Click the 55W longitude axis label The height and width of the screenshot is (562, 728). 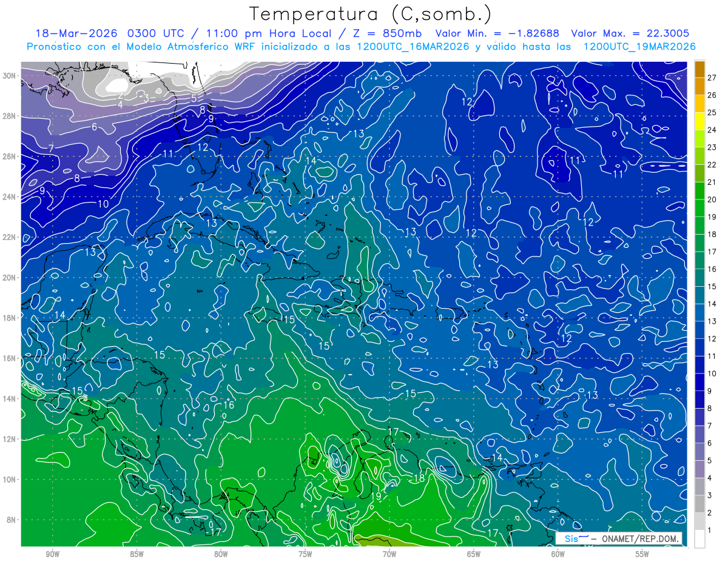pos(642,554)
